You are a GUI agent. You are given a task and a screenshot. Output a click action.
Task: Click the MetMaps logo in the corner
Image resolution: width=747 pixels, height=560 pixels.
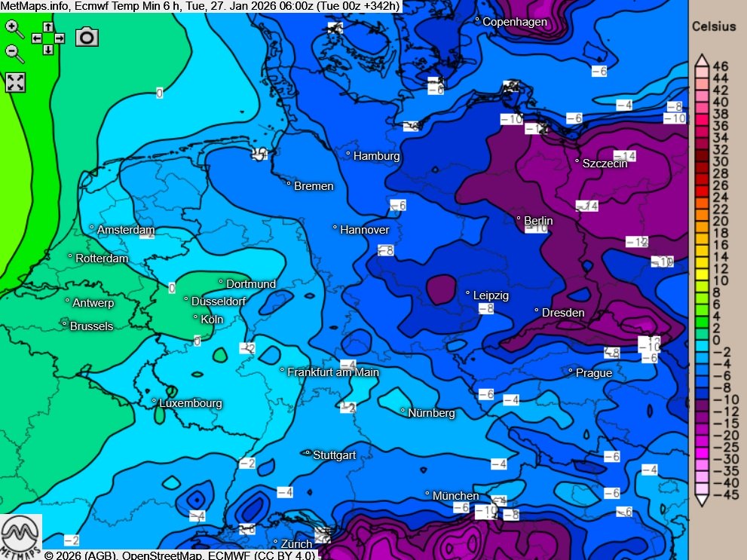tap(20, 536)
